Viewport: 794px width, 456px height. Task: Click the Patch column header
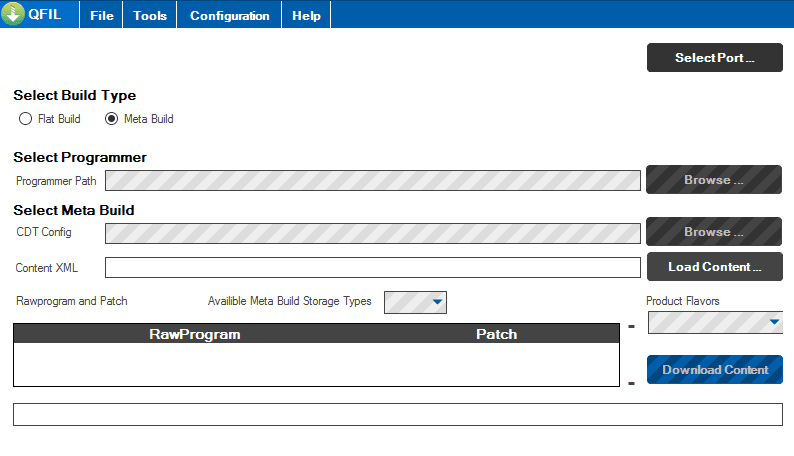(x=496, y=334)
